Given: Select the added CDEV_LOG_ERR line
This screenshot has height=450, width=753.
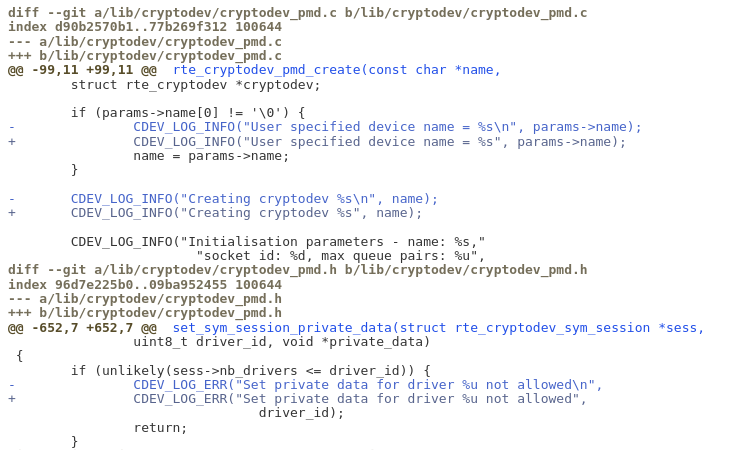Looking at the screenshot, I should tap(359, 399).
